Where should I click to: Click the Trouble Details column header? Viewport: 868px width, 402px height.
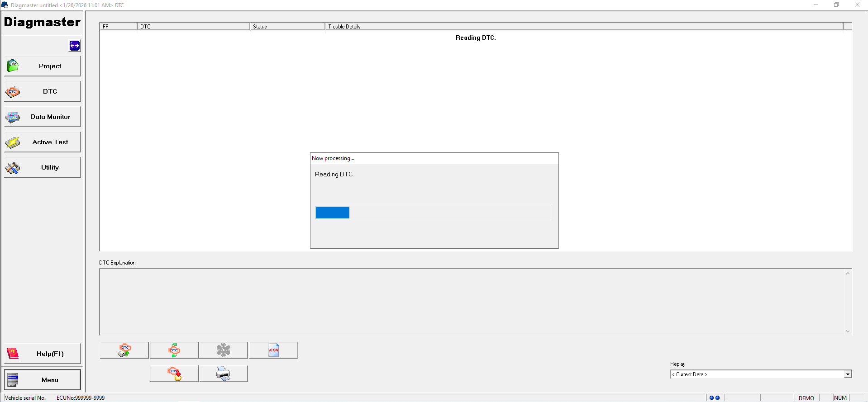pyautogui.click(x=584, y=27)
